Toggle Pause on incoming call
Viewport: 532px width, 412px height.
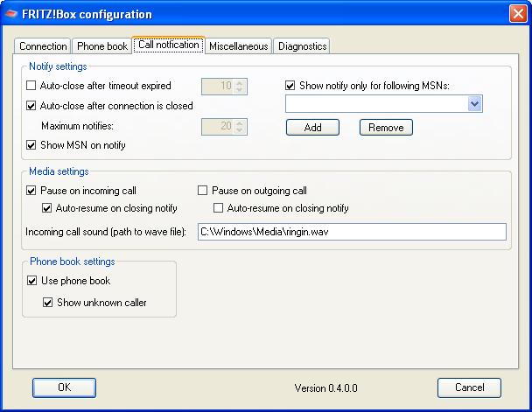[x=32, y=191]
